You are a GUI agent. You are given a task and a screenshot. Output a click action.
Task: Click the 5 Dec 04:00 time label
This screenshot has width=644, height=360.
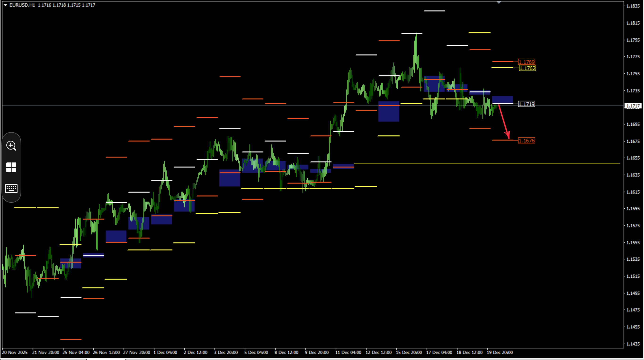256,352
